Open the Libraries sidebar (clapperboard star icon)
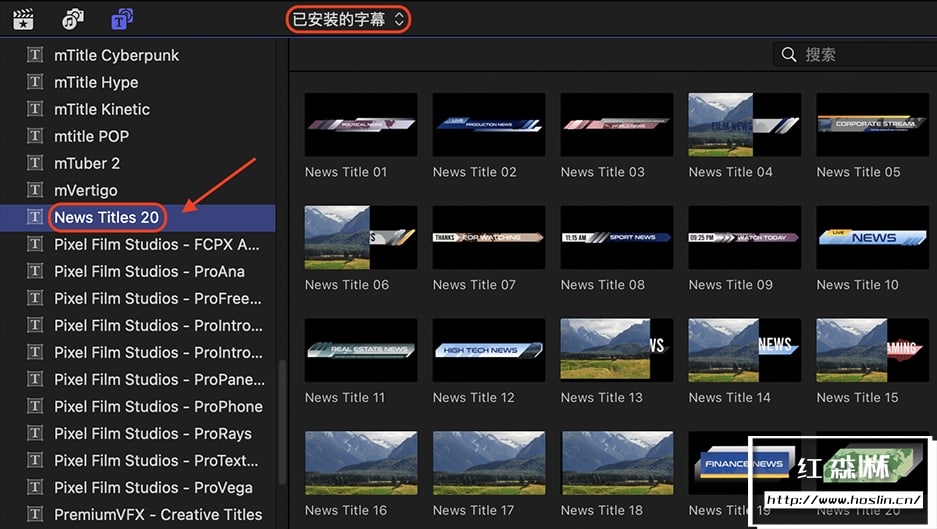 (x=23, y=19)
